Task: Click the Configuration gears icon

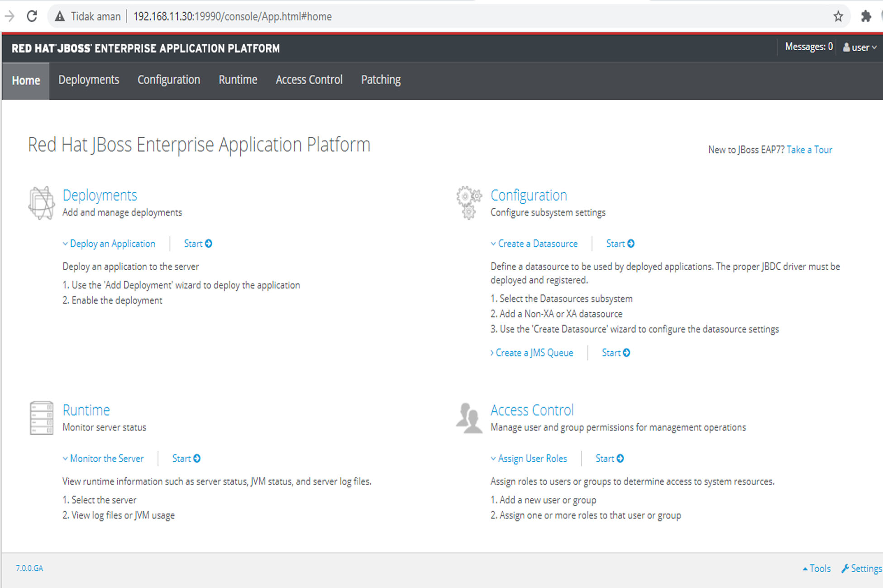Action: pyautogui.click(x=469, y=202)
